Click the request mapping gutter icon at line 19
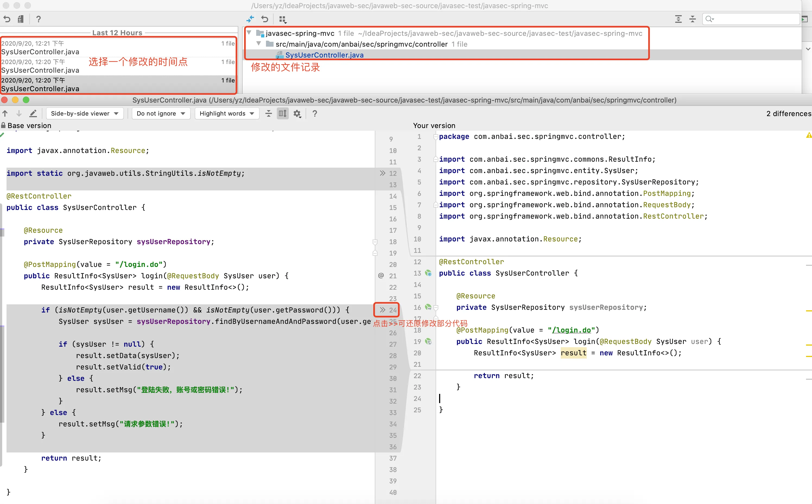The image size is (812, 504). point(429,342)
